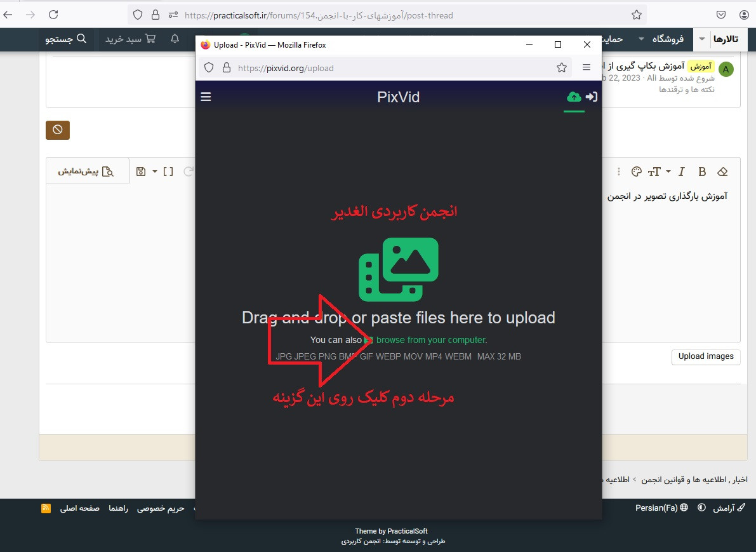
Task: Toggle BB code brackets mode in editor
Action: click(168, 172)
